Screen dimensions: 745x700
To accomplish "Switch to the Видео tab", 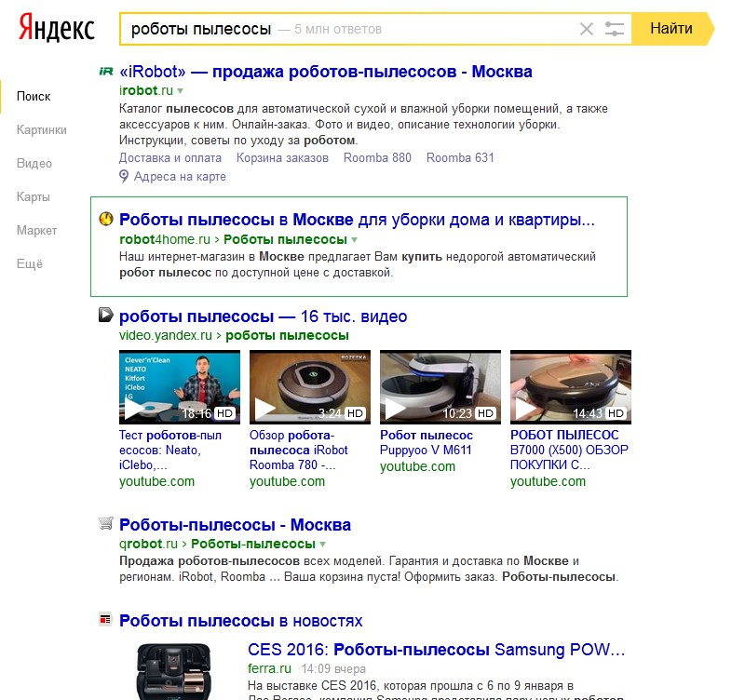I will (34, 164).
